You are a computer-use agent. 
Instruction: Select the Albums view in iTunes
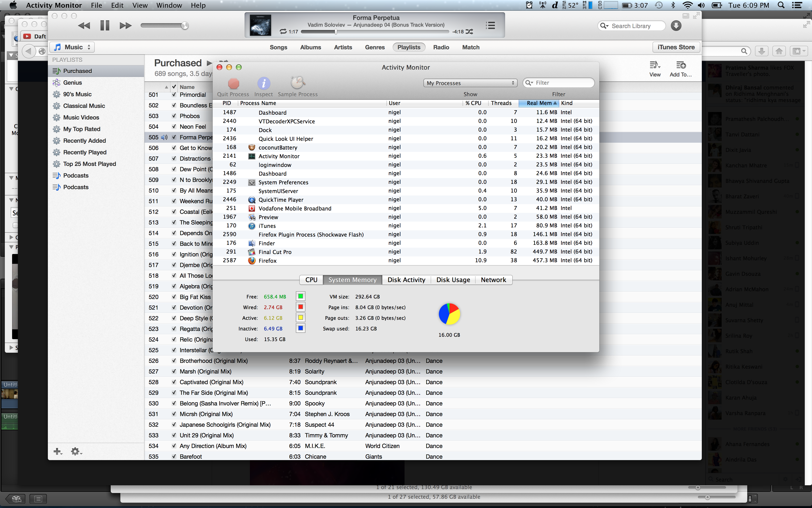click(310, 47)
